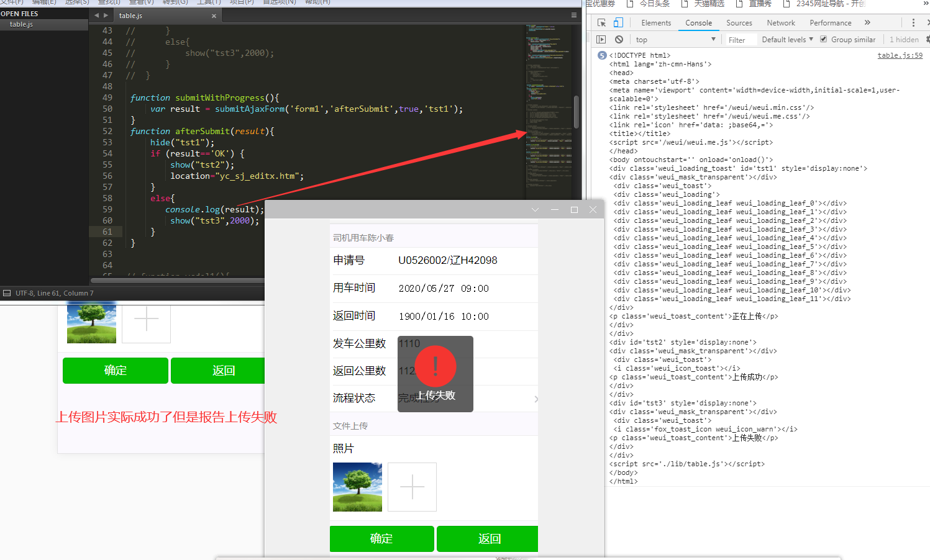Click the editor vertical scrollbar thumb

(577, 112)
